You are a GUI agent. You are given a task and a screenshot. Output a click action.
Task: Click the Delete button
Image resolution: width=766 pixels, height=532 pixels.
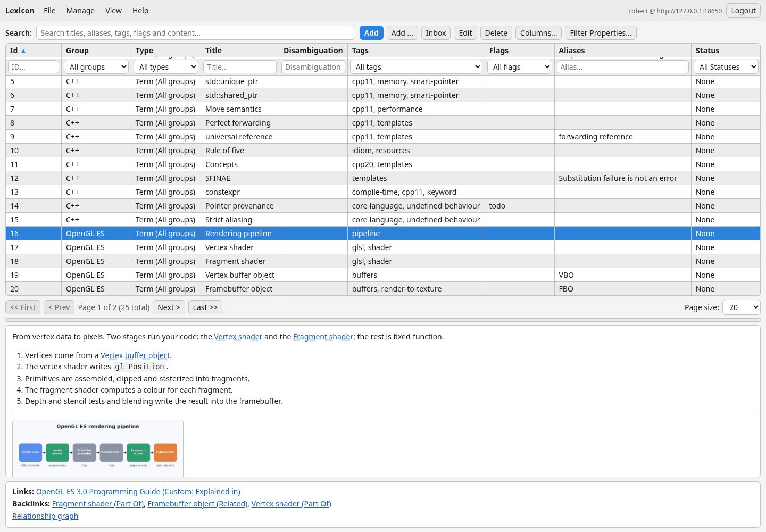496,33
